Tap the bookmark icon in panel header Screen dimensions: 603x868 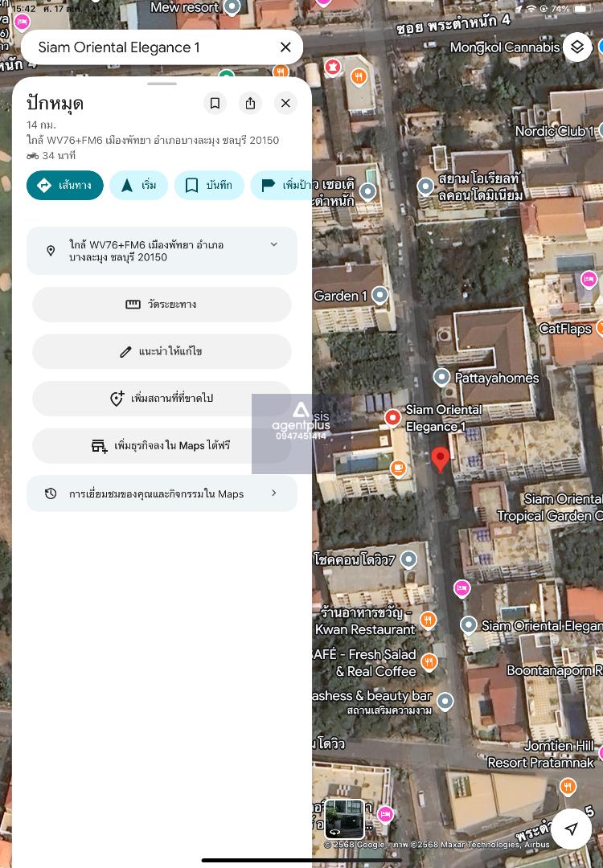[x=215, y=103]
